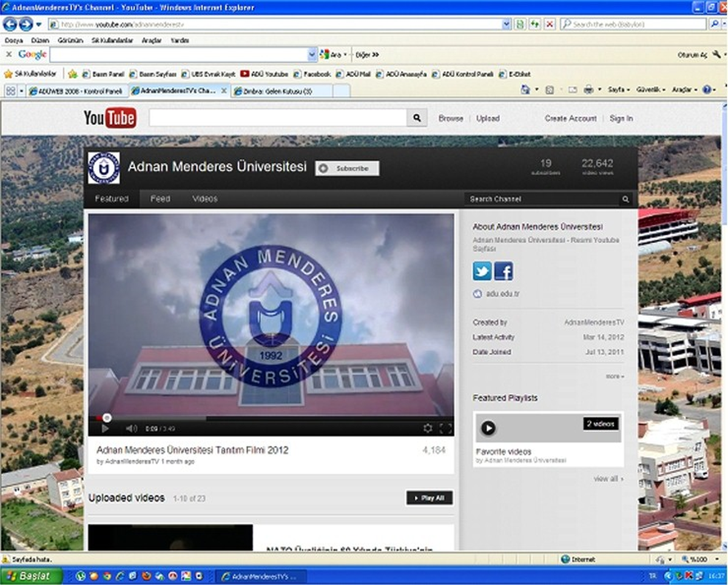
Task: Play the Favorite videos playlist icon
Action: 488,429
